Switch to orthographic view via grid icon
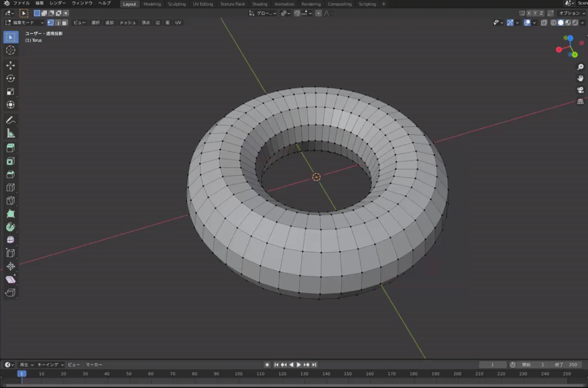 [580, 101]
